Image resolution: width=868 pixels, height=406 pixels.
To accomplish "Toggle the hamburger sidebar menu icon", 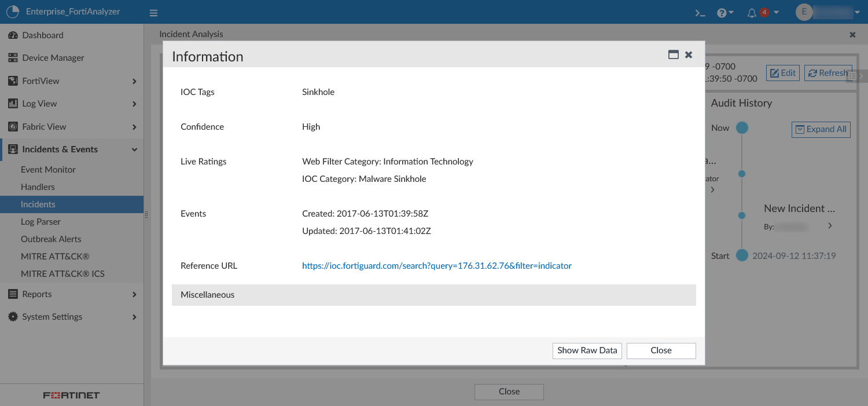I will pos(153,13).
